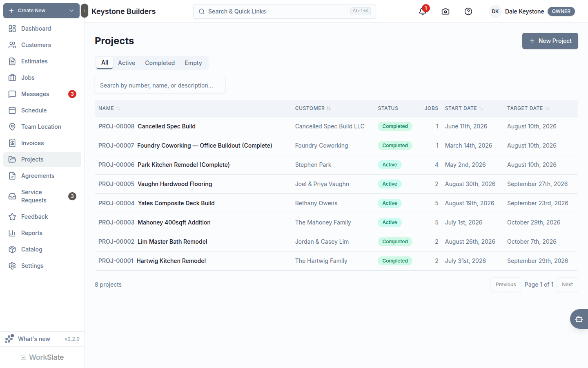The height and width of the screenshot is (368, 588).
Task: Sort table by Name column
Action: click(109, 108)
